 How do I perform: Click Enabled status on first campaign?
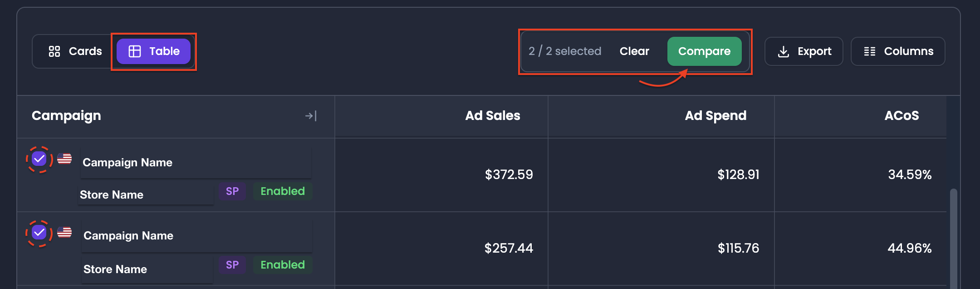click(x=283, y=191)
